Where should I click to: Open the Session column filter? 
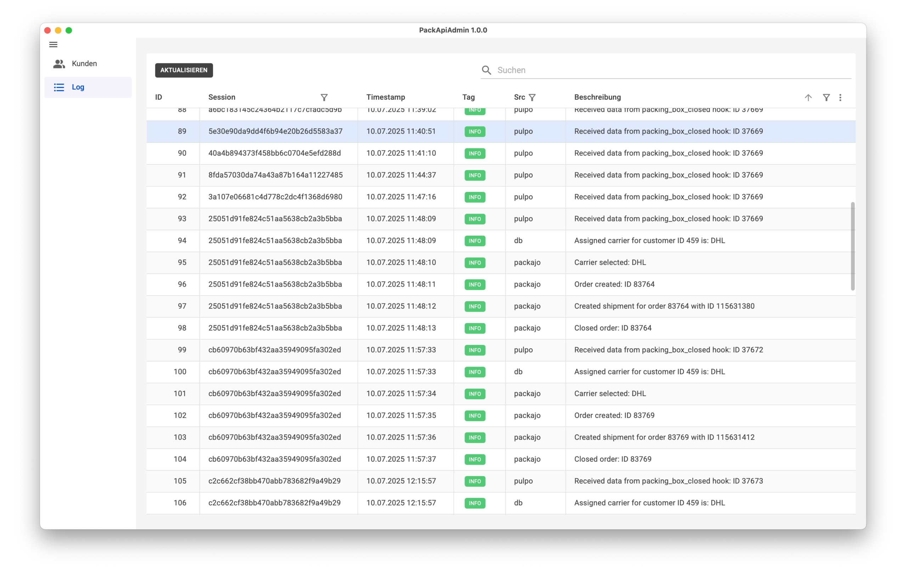pos(324,97)
